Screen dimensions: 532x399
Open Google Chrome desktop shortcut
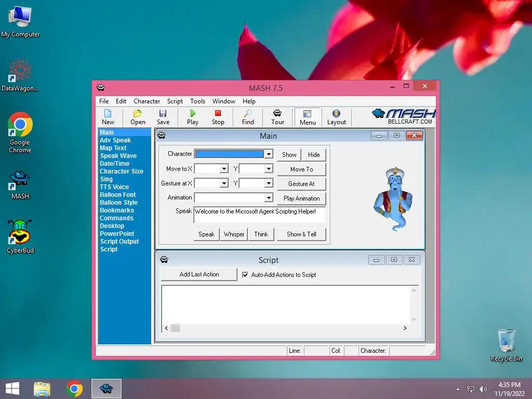[20, 132]
